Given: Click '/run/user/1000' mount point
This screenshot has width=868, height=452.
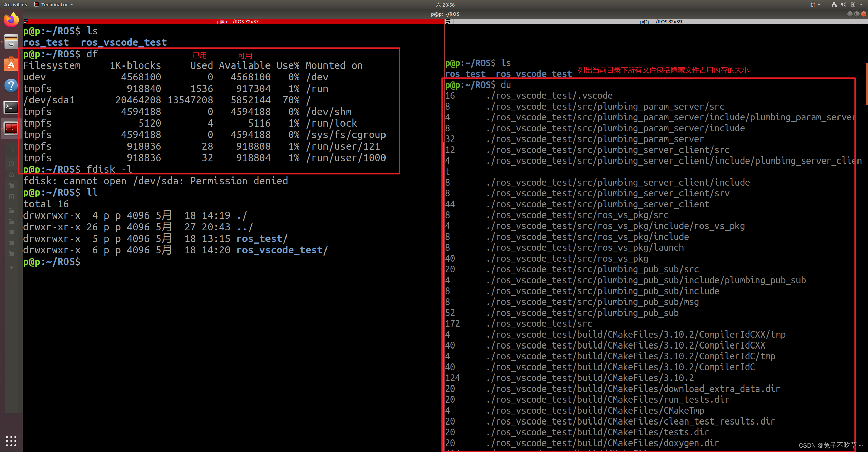Looking at the screenshot, I should tap(346, 158).
